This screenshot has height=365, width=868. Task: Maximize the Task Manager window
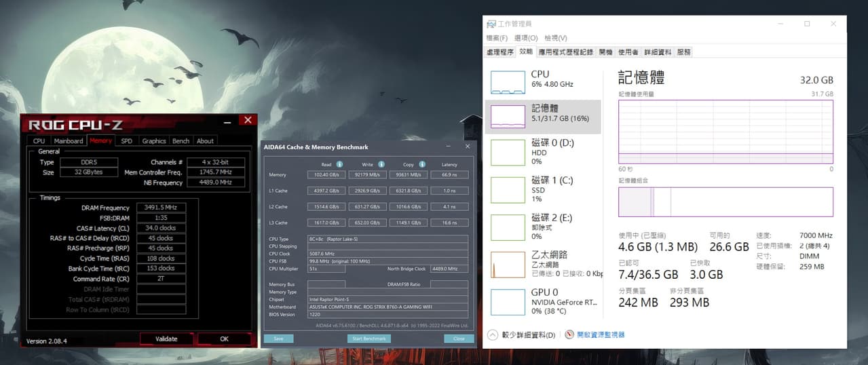tap(807, 24)
